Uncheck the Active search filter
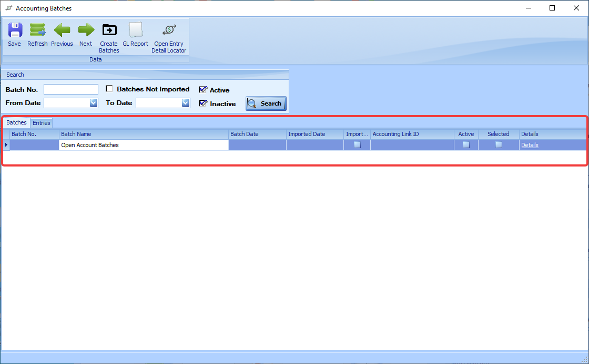The image size is (589, 364). [x=203, y=90]
